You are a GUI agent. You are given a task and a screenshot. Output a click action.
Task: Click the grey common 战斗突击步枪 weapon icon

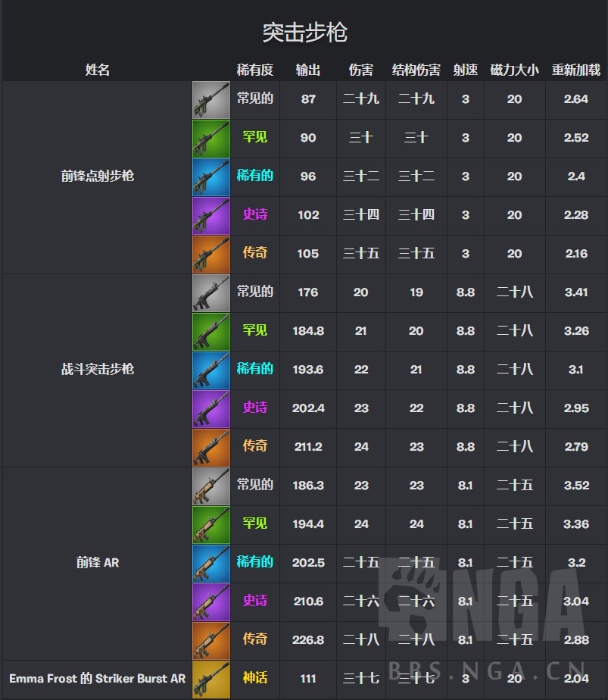click(211, 293)
